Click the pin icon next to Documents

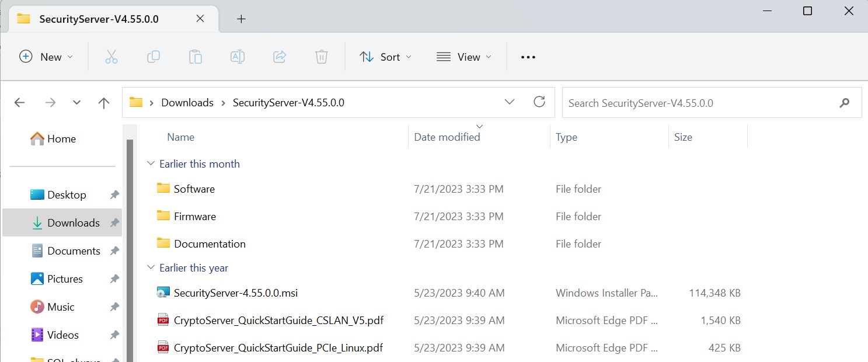115,251
